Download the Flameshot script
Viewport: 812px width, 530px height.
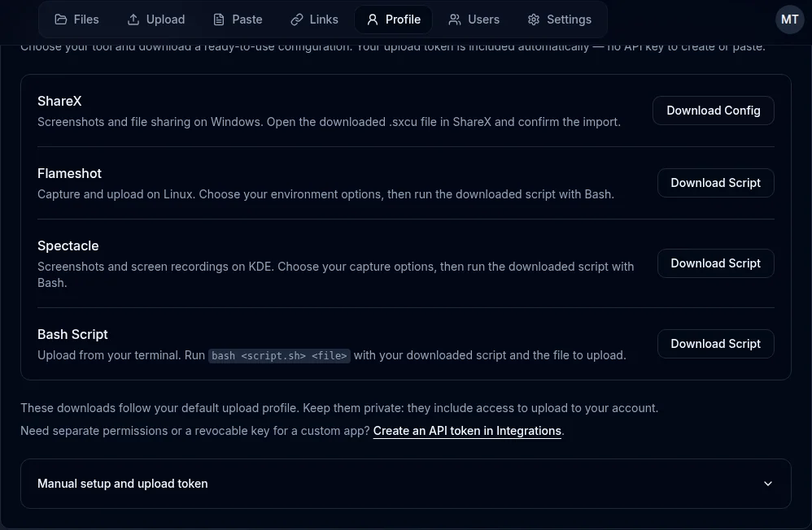point(716,183)
